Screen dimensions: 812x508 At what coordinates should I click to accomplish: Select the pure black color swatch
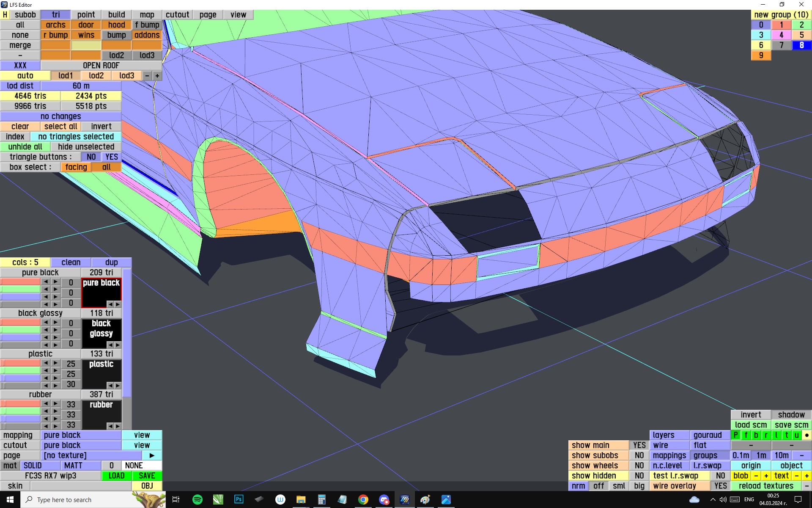[x=101, y=292]
